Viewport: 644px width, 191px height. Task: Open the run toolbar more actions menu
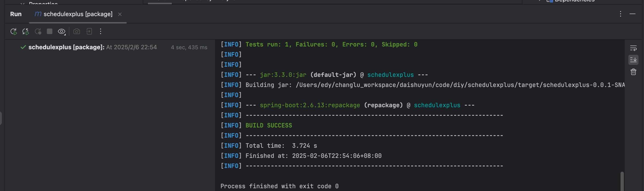[101, 32]
